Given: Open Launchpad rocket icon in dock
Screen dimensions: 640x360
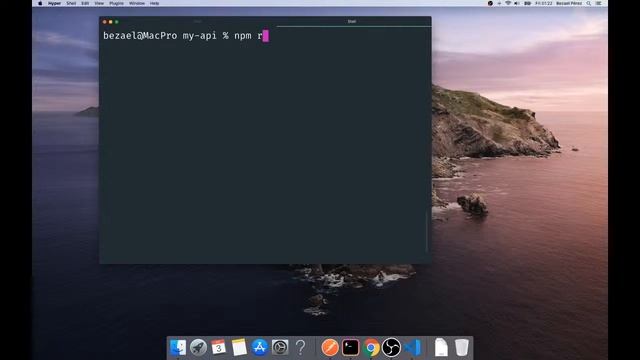Looking at the screenshot, I should click(198, 347).
